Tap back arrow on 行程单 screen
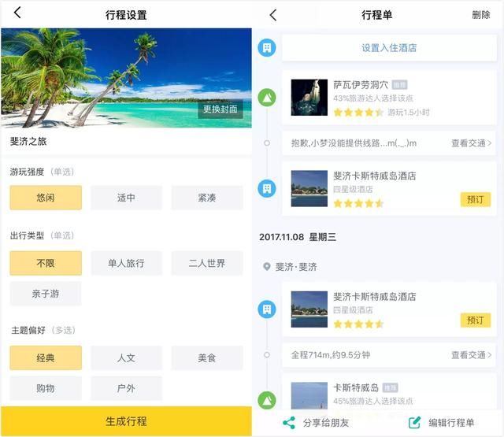Viewport: 504px width, 437px height. coord(273,15)
